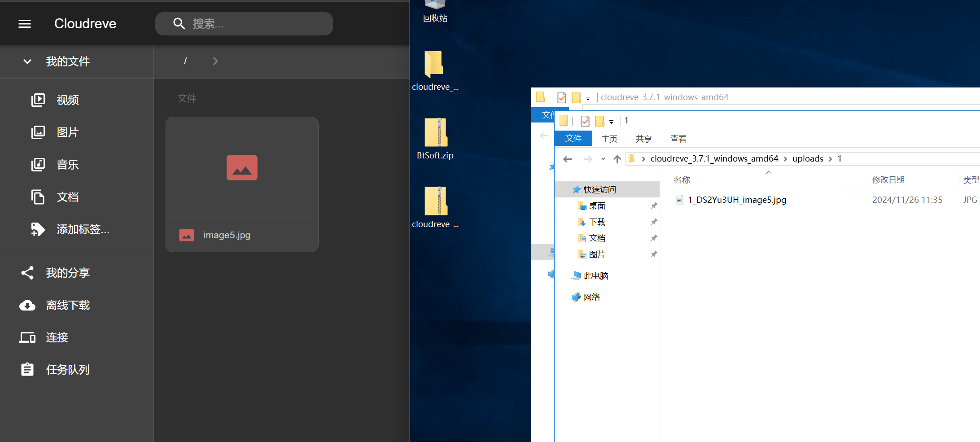The image size is (980, 442).
Task: Click the search magnifier icon
Action: pos(179,24)
